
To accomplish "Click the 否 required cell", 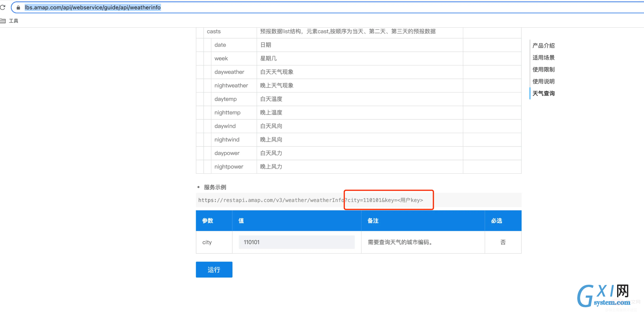I will (x=503, y=242).
